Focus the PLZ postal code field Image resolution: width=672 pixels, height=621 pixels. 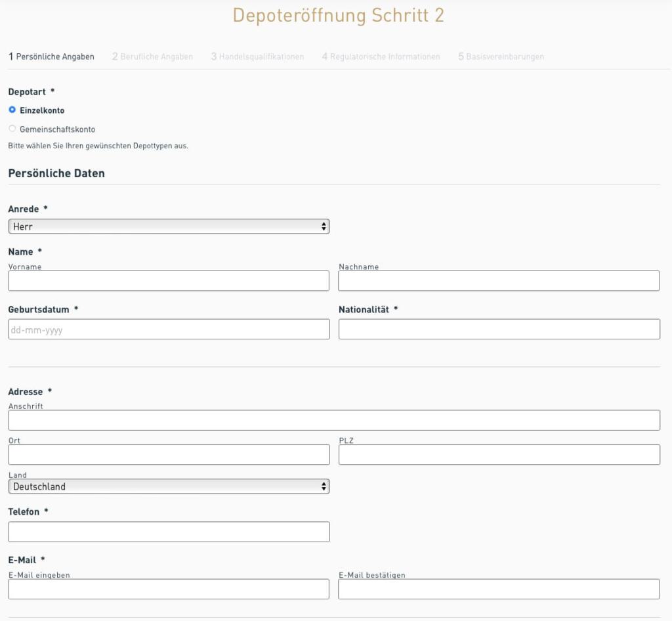(499, 454)
